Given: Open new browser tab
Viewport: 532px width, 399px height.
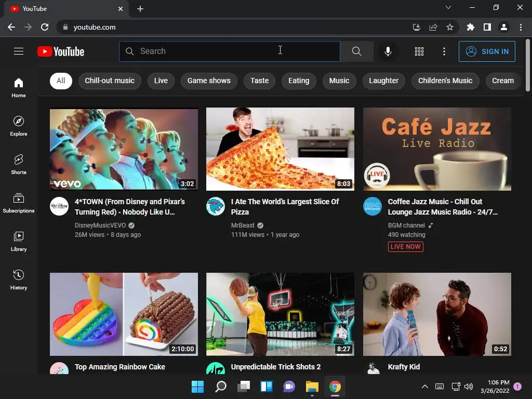Looking at the screenshot, I should tap(140, 9).
